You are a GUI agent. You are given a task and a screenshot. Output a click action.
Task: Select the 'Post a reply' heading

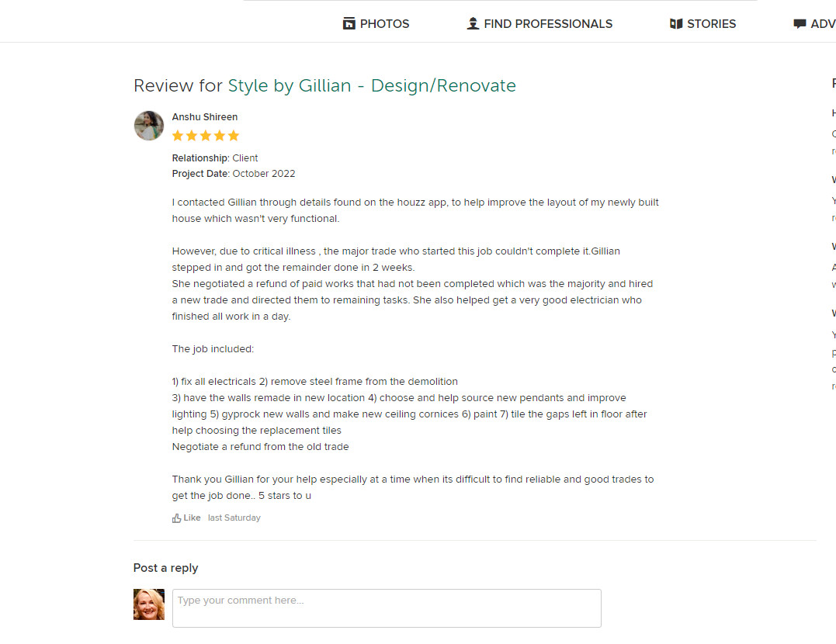166,568
